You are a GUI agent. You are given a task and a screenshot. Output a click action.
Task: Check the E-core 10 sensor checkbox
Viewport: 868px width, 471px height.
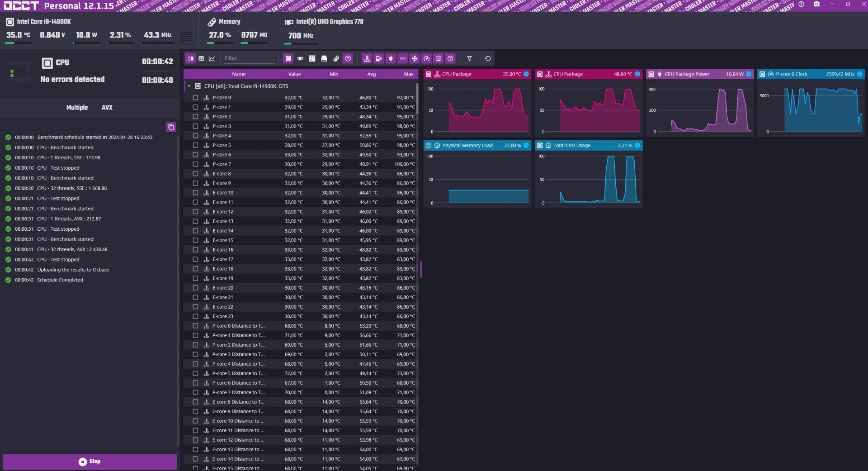(195, 193)
